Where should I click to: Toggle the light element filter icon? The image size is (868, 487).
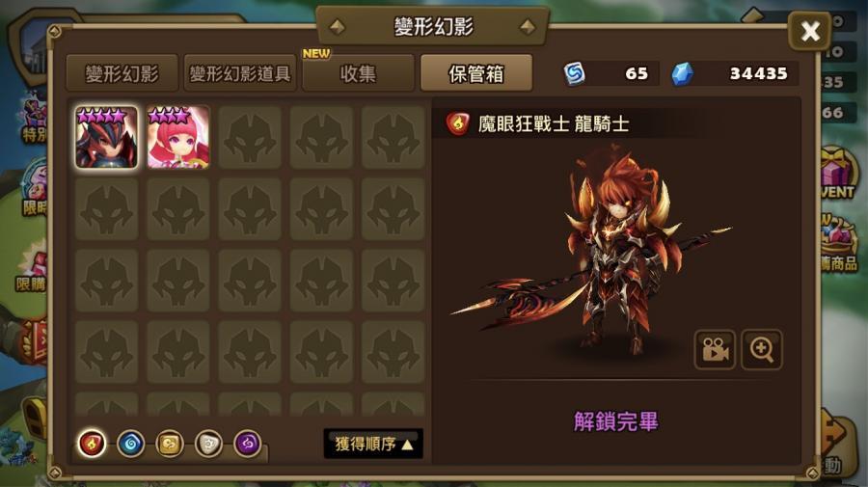click(x=208, y=444)
